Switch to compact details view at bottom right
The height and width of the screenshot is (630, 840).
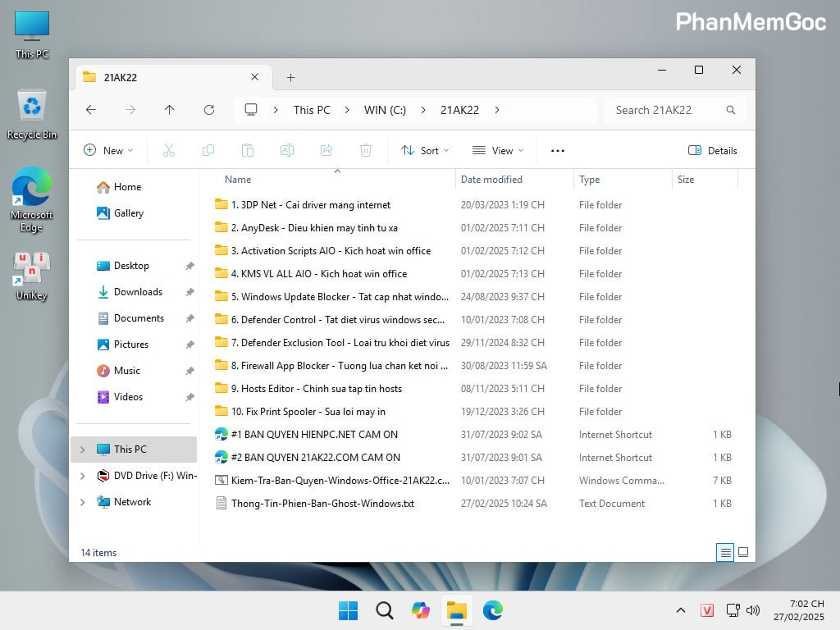click(x=725, y=552)
